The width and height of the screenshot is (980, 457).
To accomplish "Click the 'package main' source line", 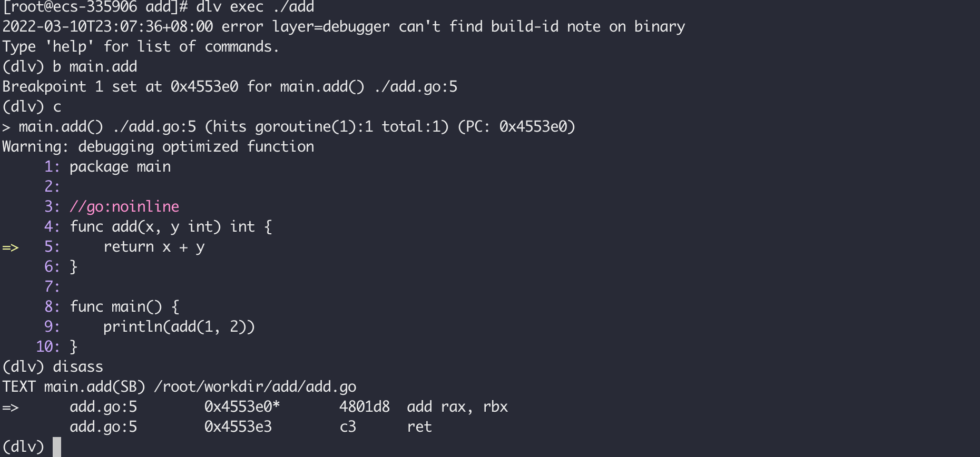I will tap(120, 166).
